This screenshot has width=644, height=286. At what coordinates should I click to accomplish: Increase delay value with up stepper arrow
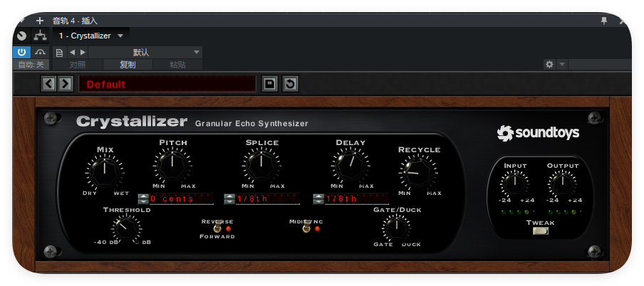click(318, 196)
